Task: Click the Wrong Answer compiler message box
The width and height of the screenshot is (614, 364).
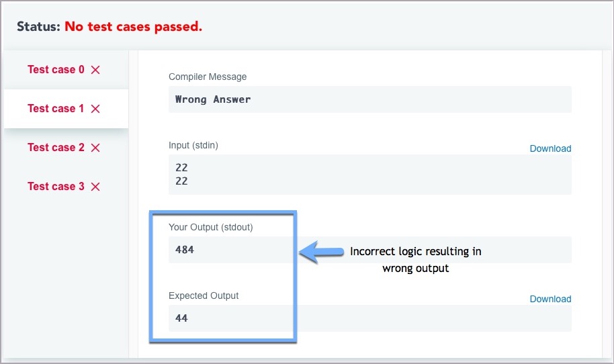Action: [x=369, y=99]
